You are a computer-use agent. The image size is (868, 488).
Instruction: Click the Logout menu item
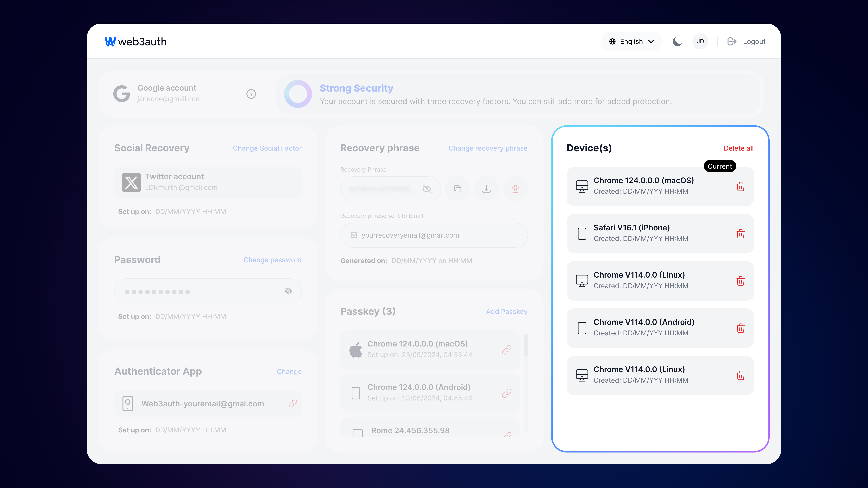(x=746, y=41)
